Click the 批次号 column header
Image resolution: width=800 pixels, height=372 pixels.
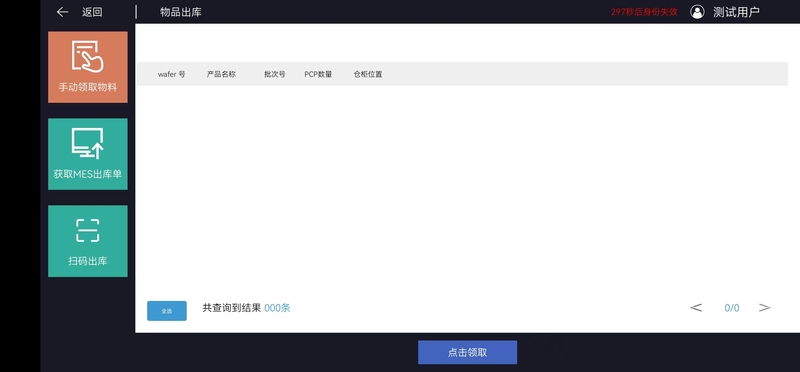click(274, 74)
